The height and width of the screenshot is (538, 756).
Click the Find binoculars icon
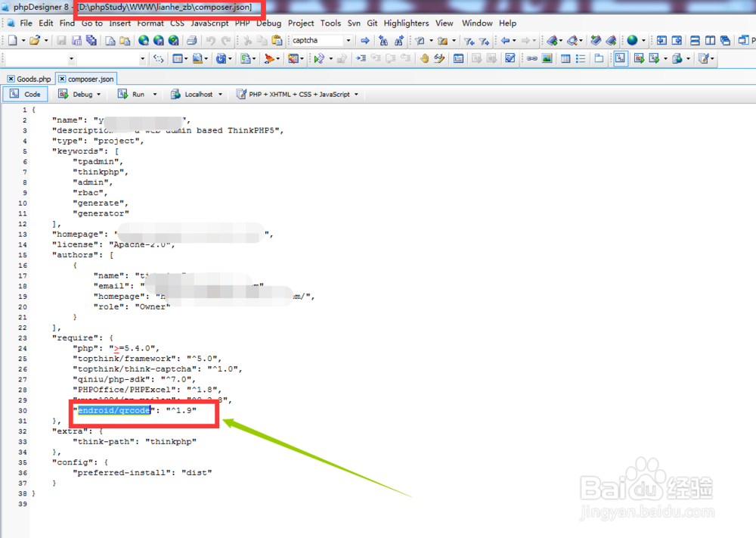pos(383,41)
